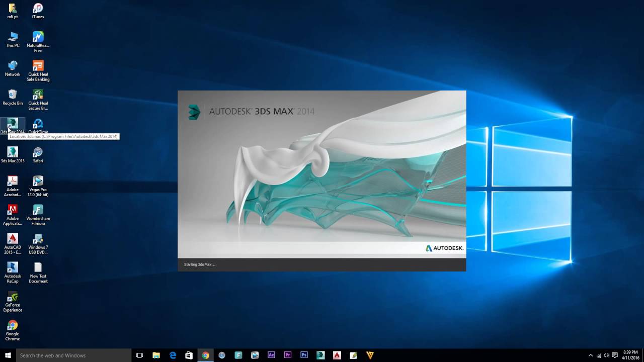Open This PC desktop icon
The width and height of the screenshot is (644, 362).
coord(13,40)
